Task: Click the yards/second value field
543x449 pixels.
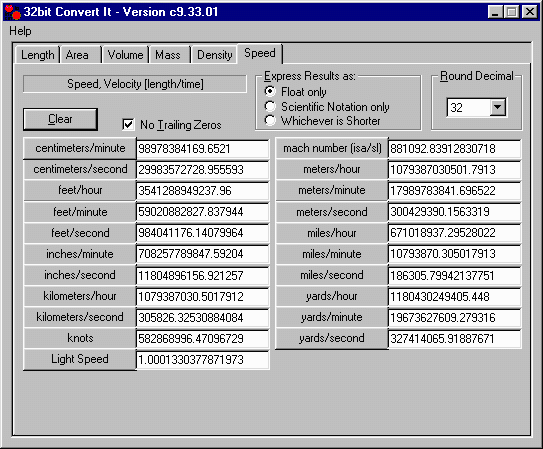Action: [x=455, y=339]
